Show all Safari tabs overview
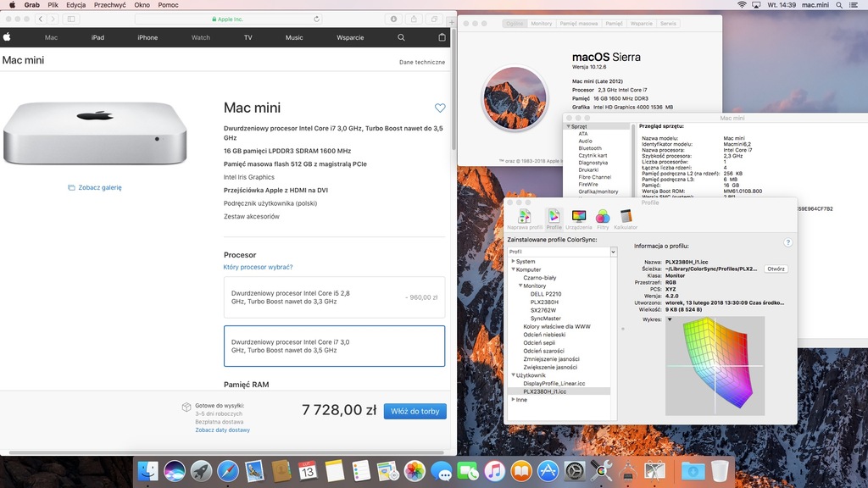The width and height of the screenshot is (868, 488). 435,19
